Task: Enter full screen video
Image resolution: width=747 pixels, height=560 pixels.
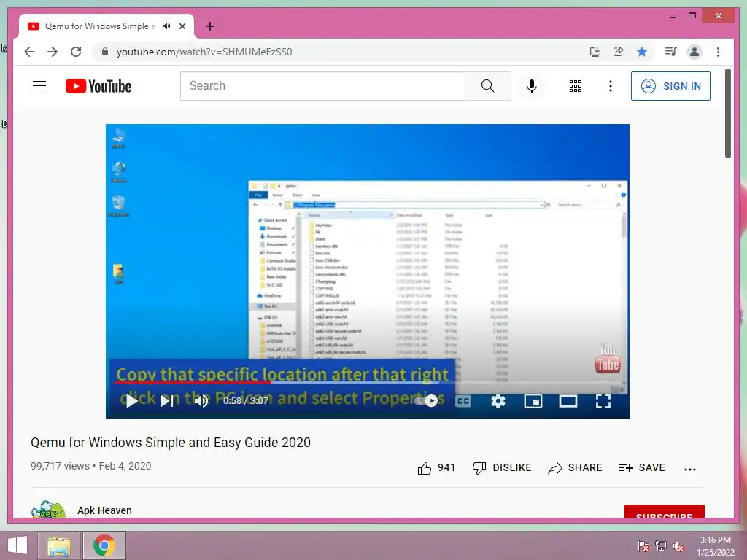Action: [603, 401]
